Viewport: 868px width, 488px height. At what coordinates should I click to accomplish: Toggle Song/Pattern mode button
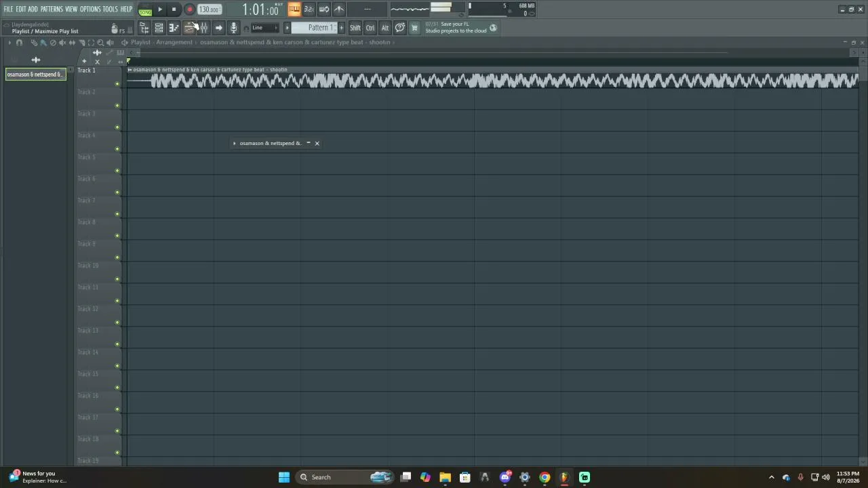click(145, 9)
